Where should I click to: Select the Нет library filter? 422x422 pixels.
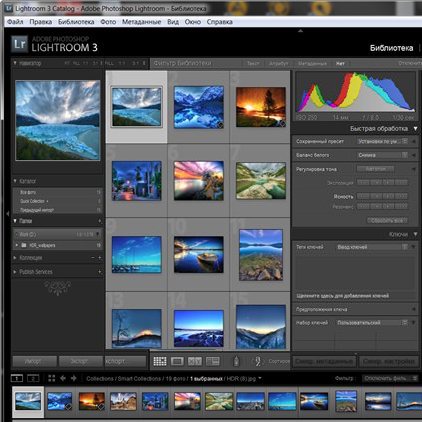pyautogui.click(x=340, y=63)
